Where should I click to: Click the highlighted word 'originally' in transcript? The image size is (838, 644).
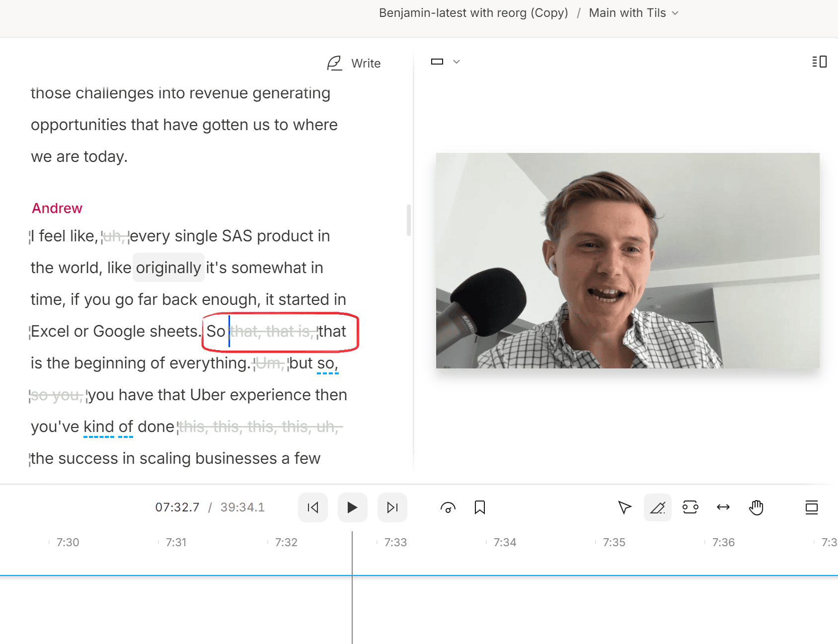[x=168, y=268]
